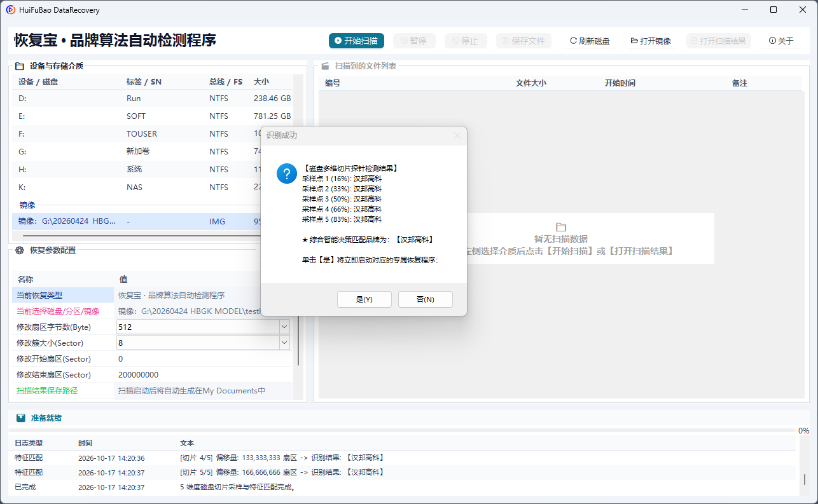
Task: Select drive E: SOFT row
Action: point(153,116)
